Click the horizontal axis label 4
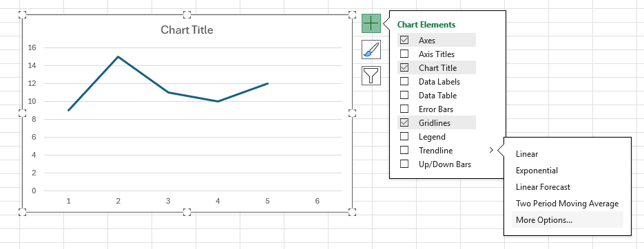 (x=218, y=201)
